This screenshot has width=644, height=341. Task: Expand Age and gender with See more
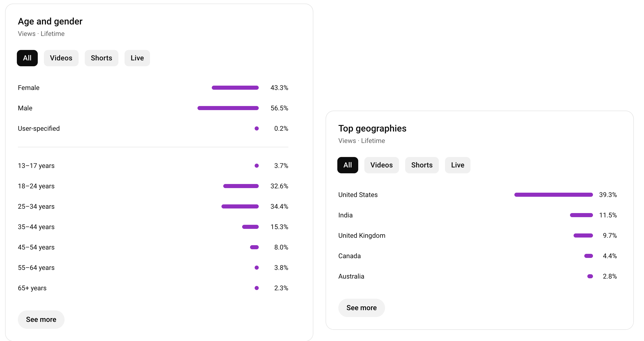[x=41, y=320]
